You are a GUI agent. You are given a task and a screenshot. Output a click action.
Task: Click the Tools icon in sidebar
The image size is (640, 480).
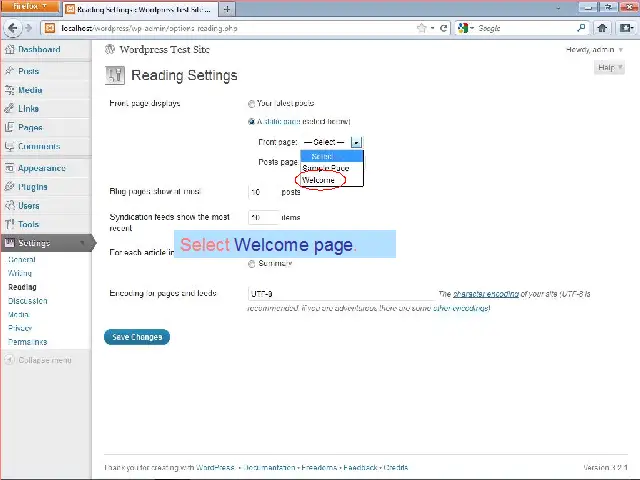pyautogui.click(x=9, y=224)
